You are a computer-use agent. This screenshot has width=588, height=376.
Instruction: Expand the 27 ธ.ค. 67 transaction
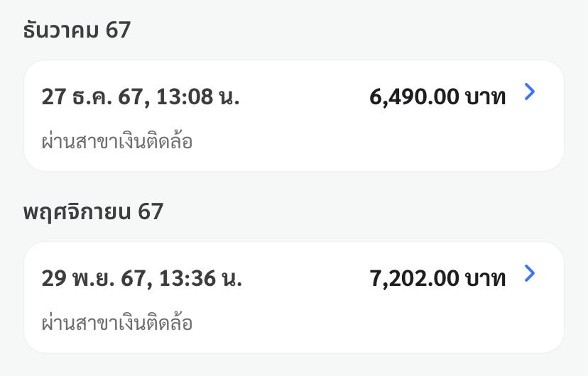294,116
